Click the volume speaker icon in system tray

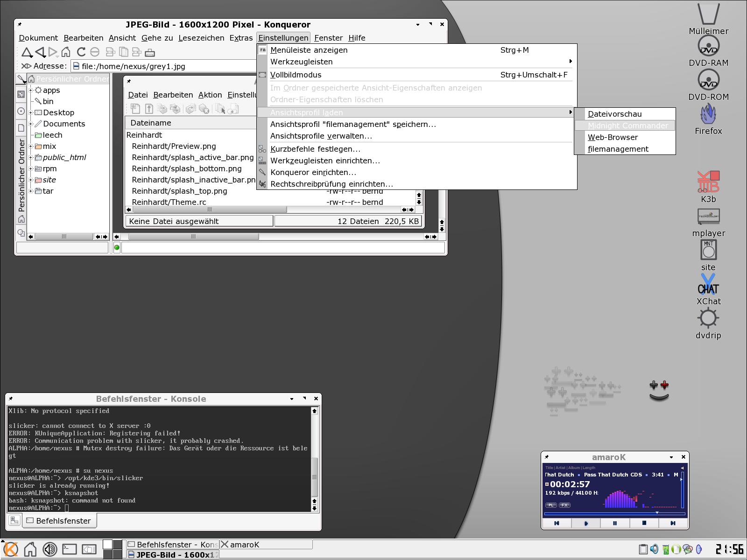(x=654, y=549)
